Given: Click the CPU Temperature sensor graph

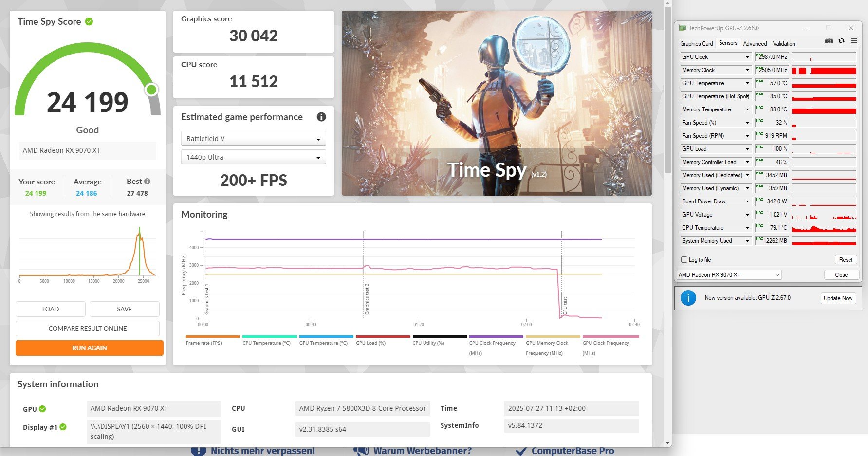Looking at the screenshot, I should 824,228.
